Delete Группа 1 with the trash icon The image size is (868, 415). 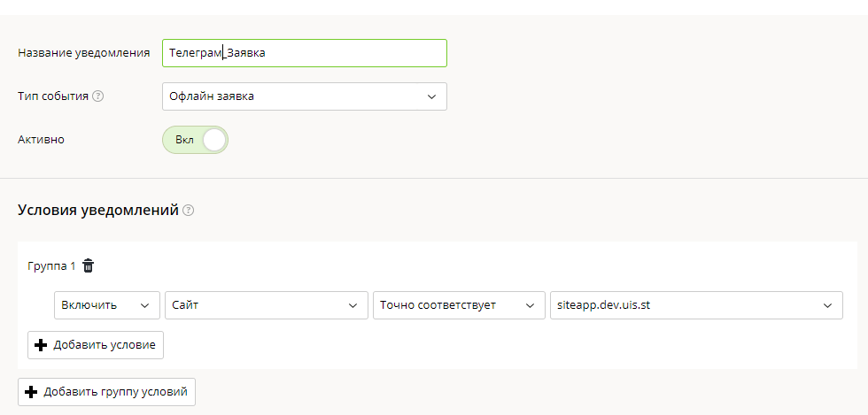pos(88,266)
